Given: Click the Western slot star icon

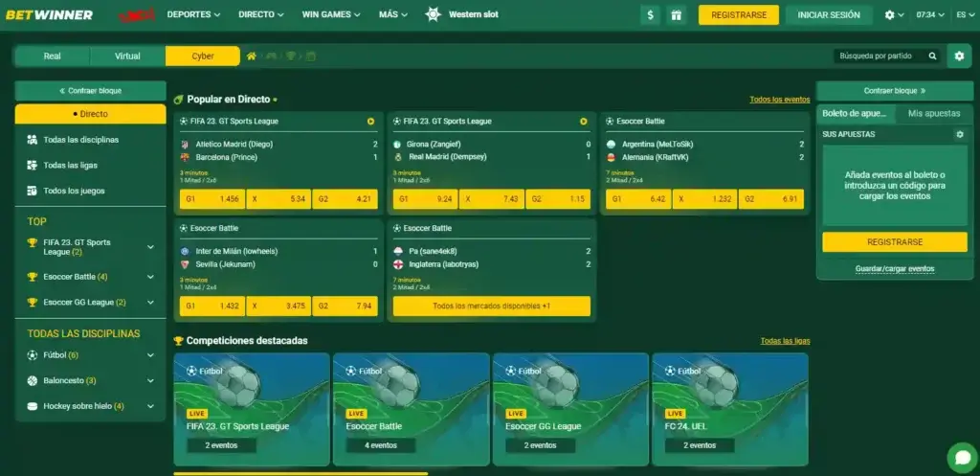Looking at the screenshot, I should click(433, 15).
